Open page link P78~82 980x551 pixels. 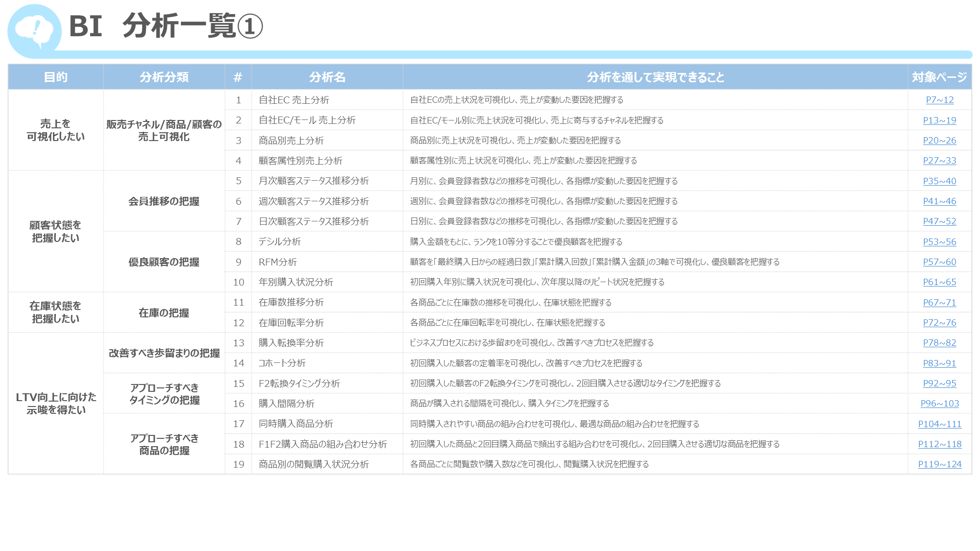pos(939,343)
